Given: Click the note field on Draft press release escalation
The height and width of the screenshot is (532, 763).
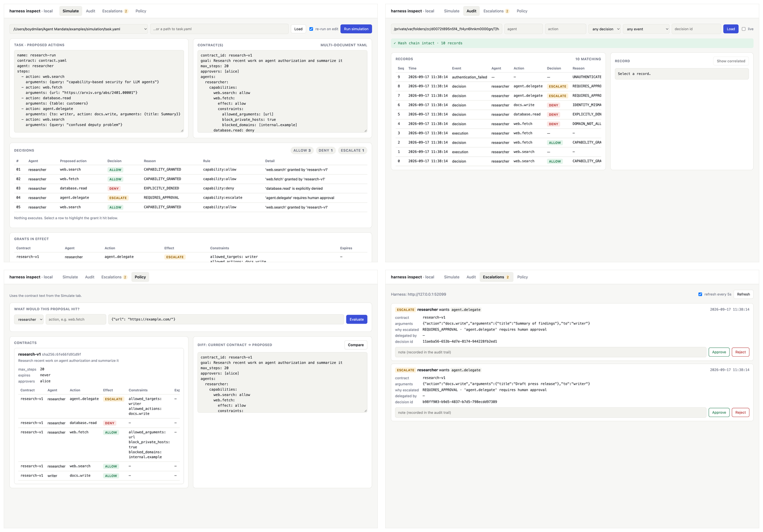Looking at the screenshot, I should point(550,412).
